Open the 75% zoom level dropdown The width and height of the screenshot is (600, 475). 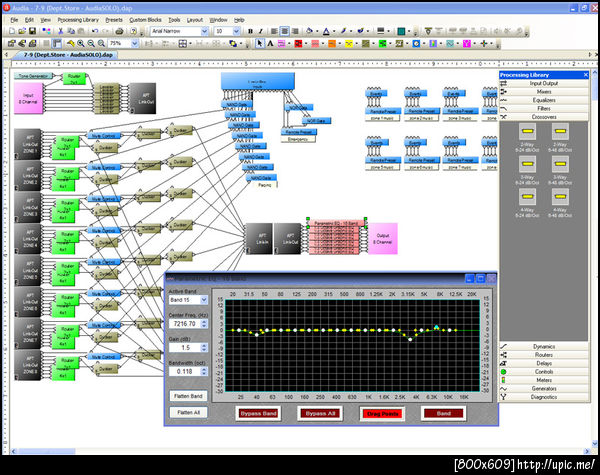134,44
